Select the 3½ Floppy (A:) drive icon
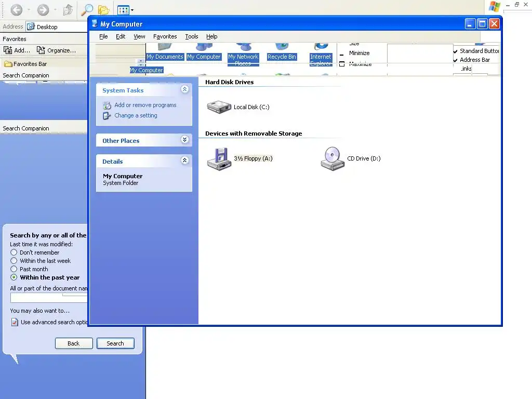The image size is (532, 399). point(219,159)
